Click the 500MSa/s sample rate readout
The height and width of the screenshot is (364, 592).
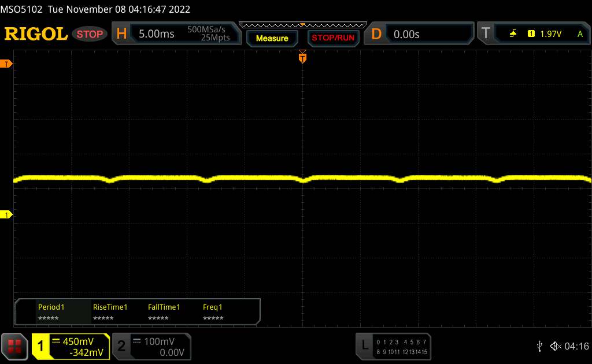(x=206, y=29)
